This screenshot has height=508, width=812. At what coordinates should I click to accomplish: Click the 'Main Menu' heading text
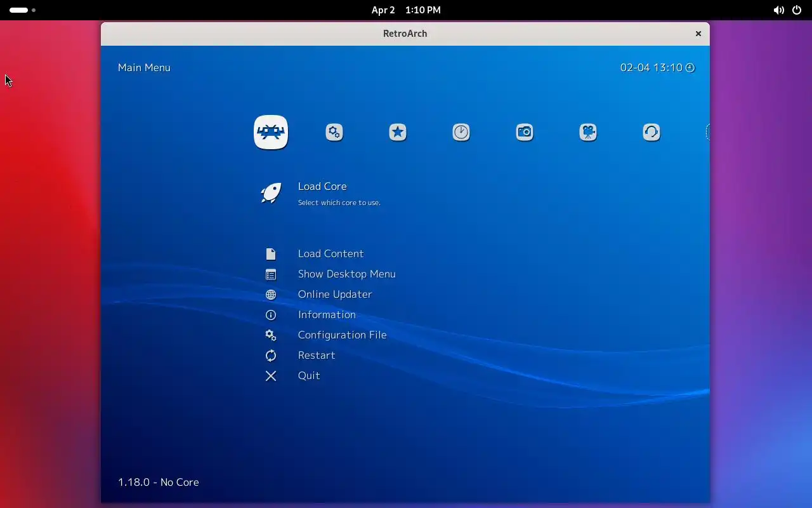coord(144,67)
